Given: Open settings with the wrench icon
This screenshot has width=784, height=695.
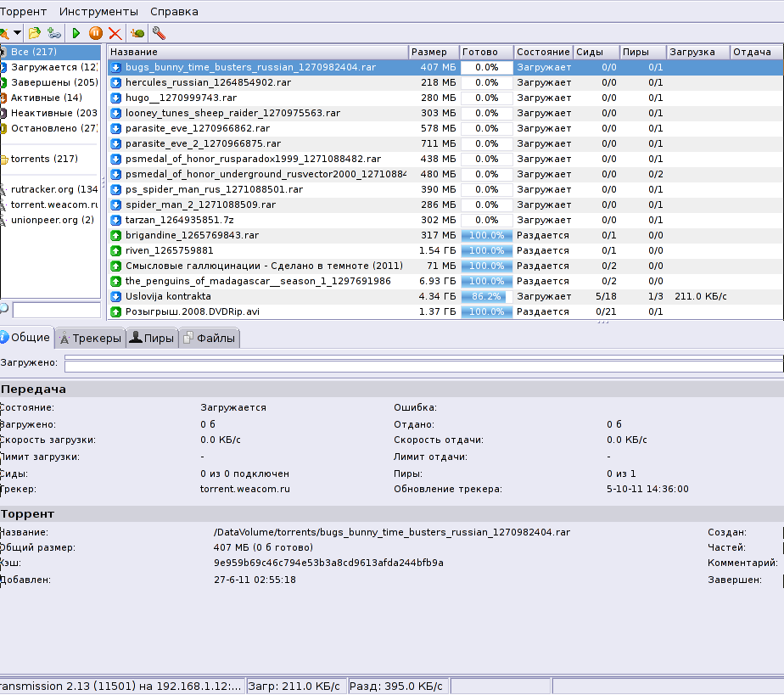Looking at the screenshot, I should 158,33.
